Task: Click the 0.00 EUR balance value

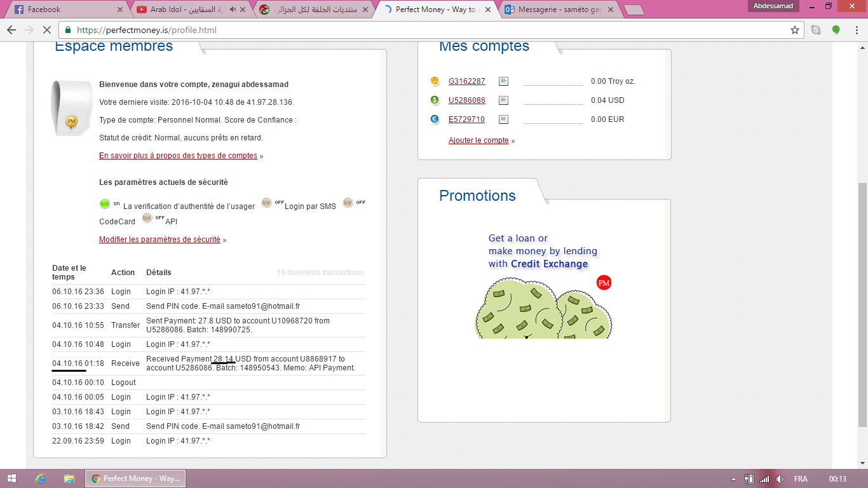Action: pos(607,119)
